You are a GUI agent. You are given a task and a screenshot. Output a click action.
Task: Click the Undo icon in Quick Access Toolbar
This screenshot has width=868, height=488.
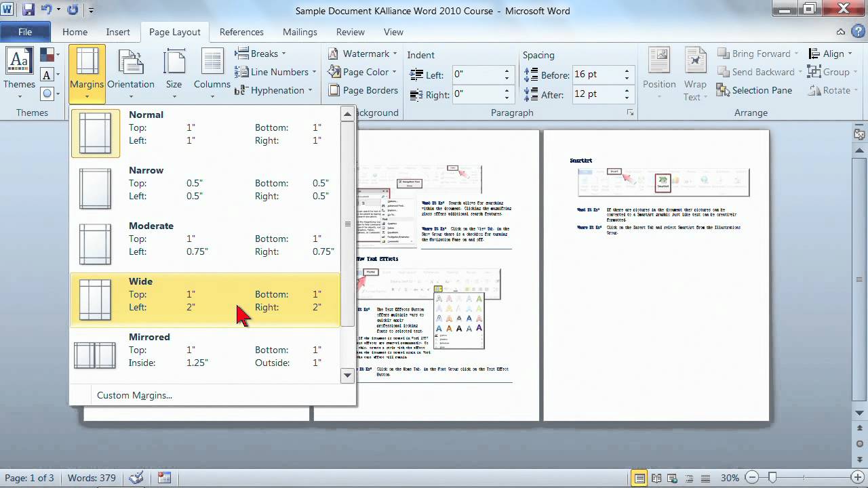point(47,10)
